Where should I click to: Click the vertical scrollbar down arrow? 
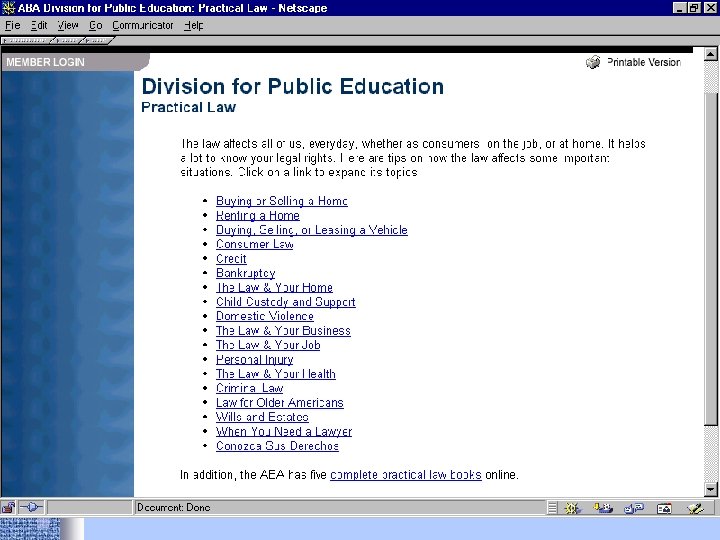(711, 489)
